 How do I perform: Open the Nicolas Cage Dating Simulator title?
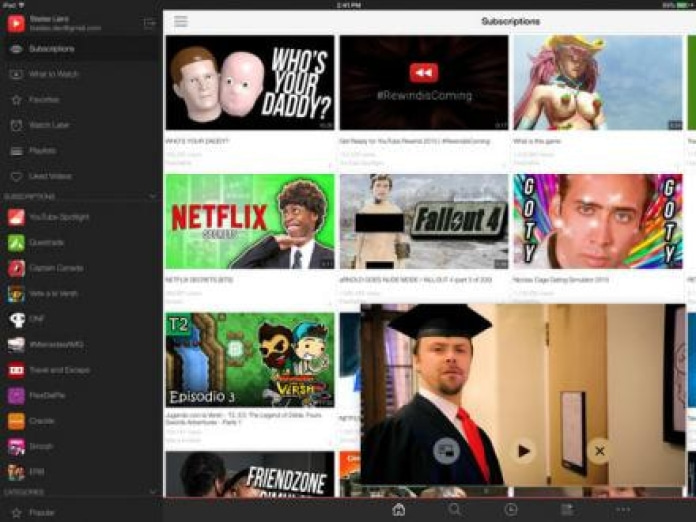tap(561, 280)
